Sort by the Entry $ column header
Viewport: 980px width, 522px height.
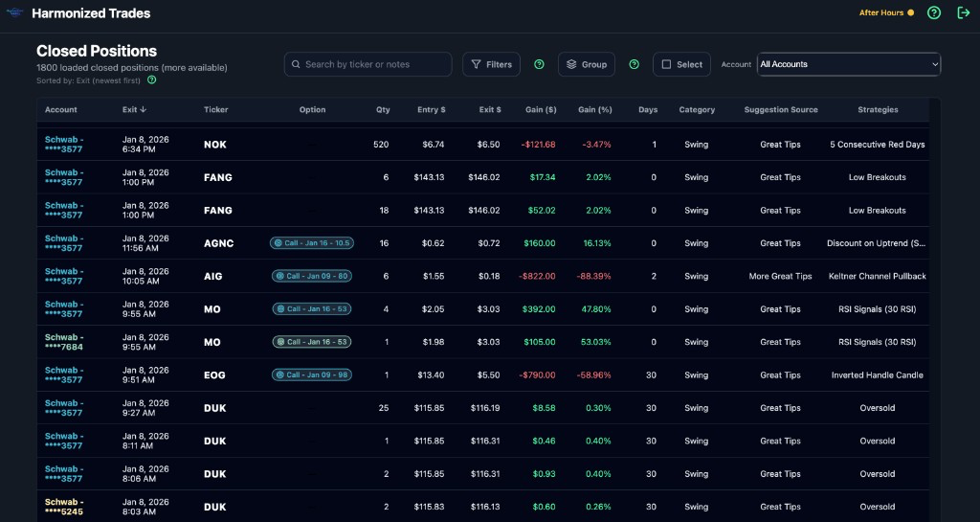point(432,109)
